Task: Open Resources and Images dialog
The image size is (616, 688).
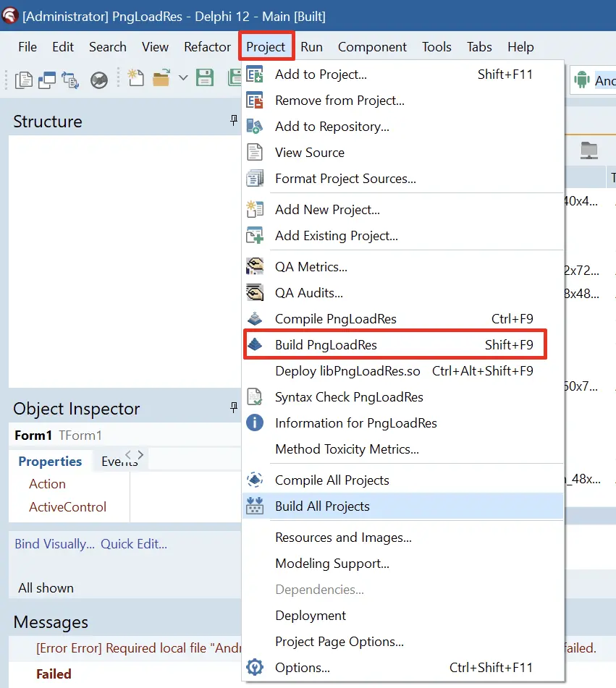Action: (x=402, y=537)
